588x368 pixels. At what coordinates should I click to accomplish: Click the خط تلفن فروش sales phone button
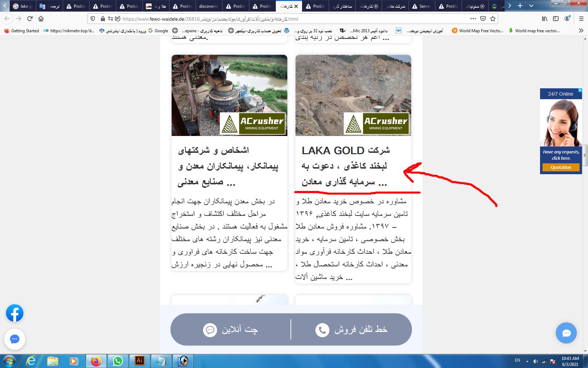click(352, 329)
